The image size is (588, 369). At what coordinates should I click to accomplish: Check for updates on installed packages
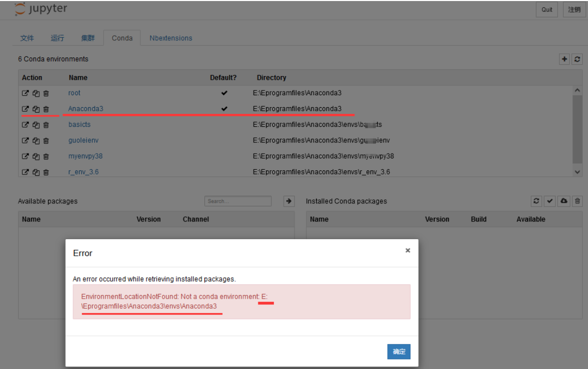(550, 201)
